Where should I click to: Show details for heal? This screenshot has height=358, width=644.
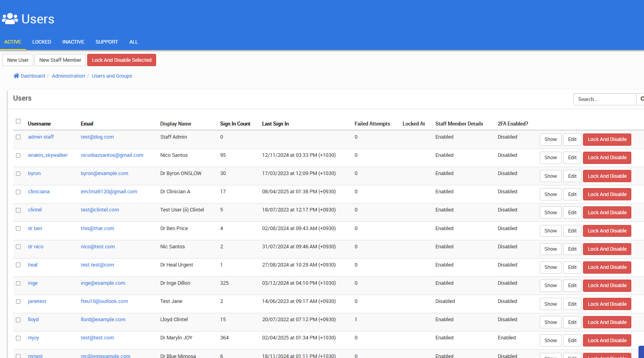coord(550,267)
